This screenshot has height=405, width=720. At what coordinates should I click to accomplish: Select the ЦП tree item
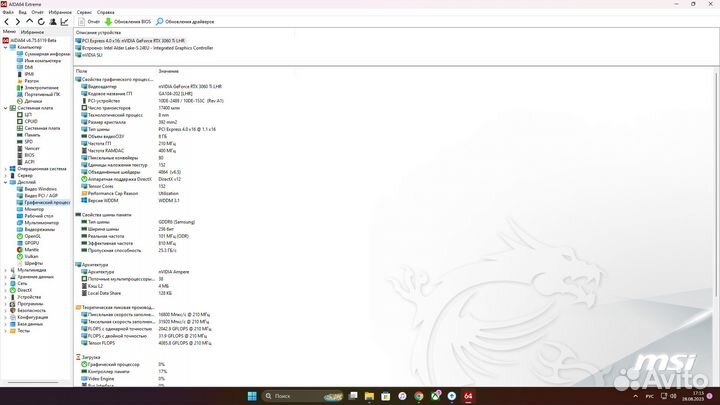tap(24, 115)
